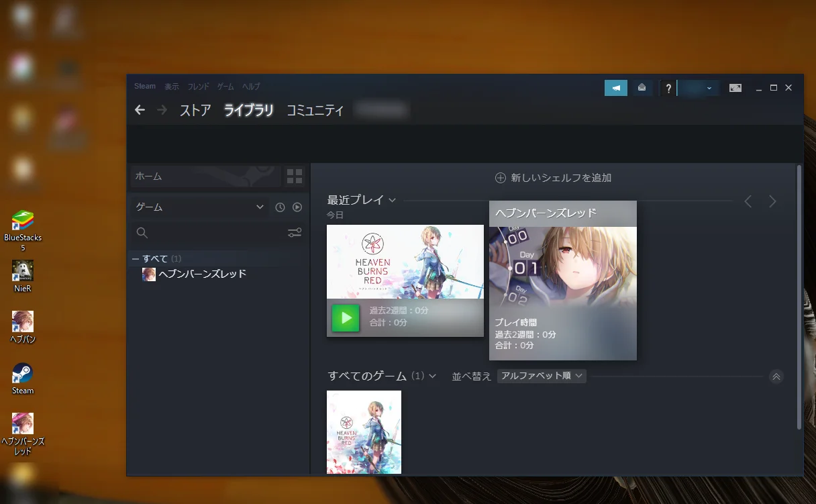
Task: Click the Steam back arrow
Action: 140,110
